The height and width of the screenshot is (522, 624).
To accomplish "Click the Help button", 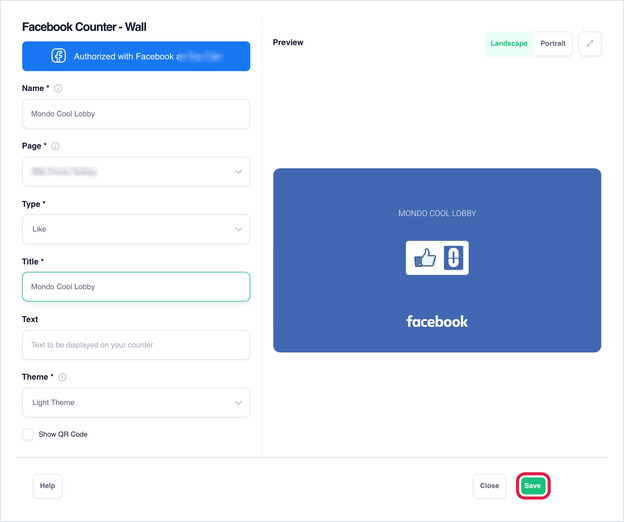I will 47,486.
